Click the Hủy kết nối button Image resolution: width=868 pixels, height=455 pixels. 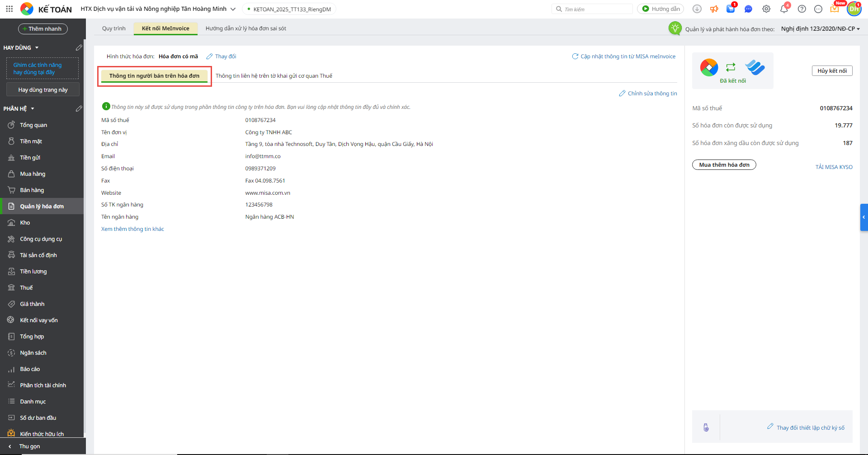(832, 71)
